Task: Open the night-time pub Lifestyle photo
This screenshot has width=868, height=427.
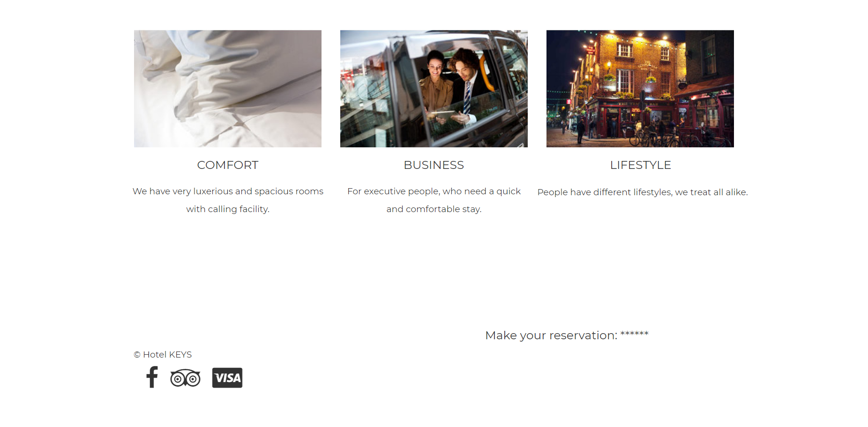Action: (x=640, y=89)
